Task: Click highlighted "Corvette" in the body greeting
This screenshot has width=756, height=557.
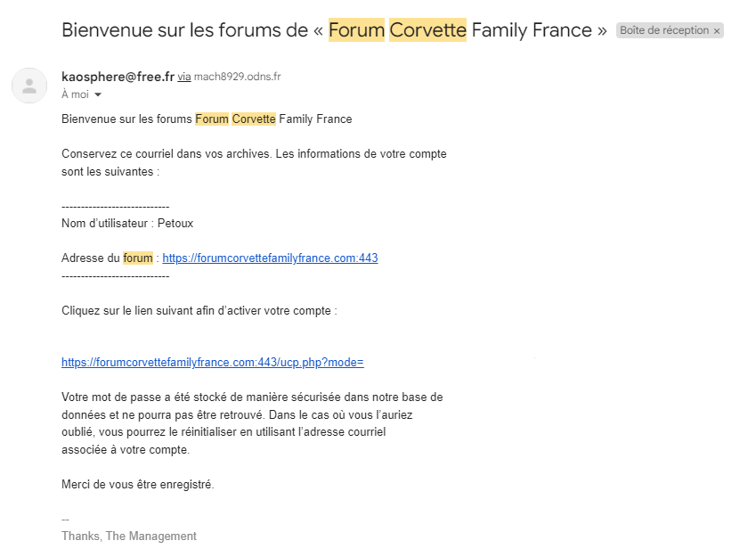Action: point(254,119)
